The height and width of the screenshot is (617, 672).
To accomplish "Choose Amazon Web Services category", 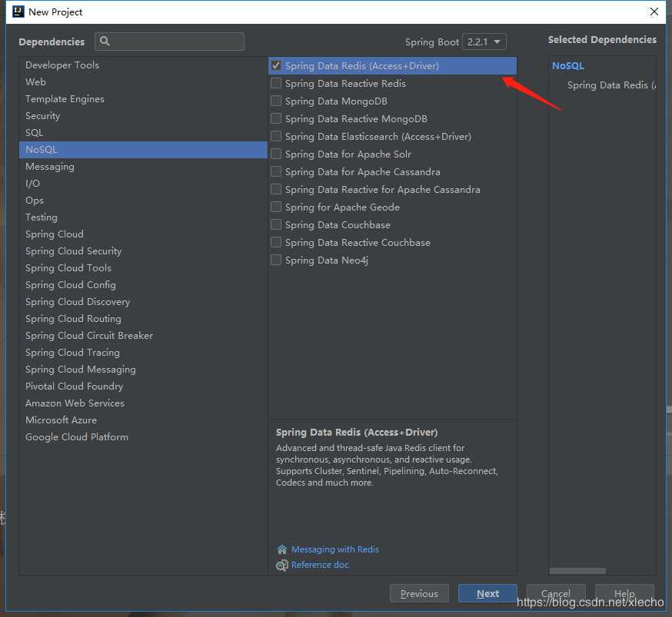I will pos(143,403).
